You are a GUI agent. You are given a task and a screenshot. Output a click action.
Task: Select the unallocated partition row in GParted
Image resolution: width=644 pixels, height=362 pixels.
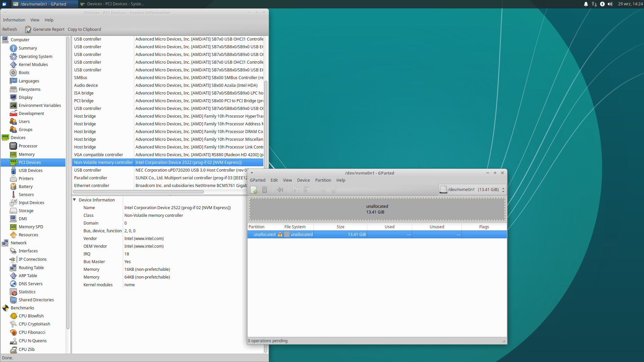[x=377, y=235]
